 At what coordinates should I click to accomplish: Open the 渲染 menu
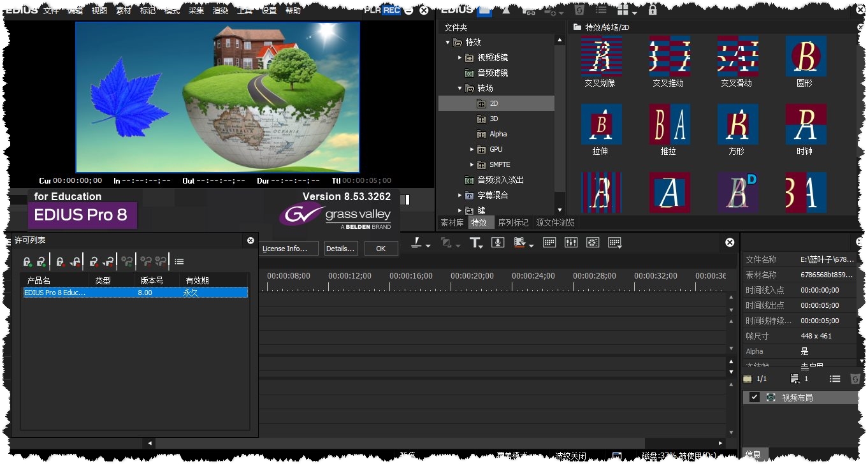[x=221, y=10]
